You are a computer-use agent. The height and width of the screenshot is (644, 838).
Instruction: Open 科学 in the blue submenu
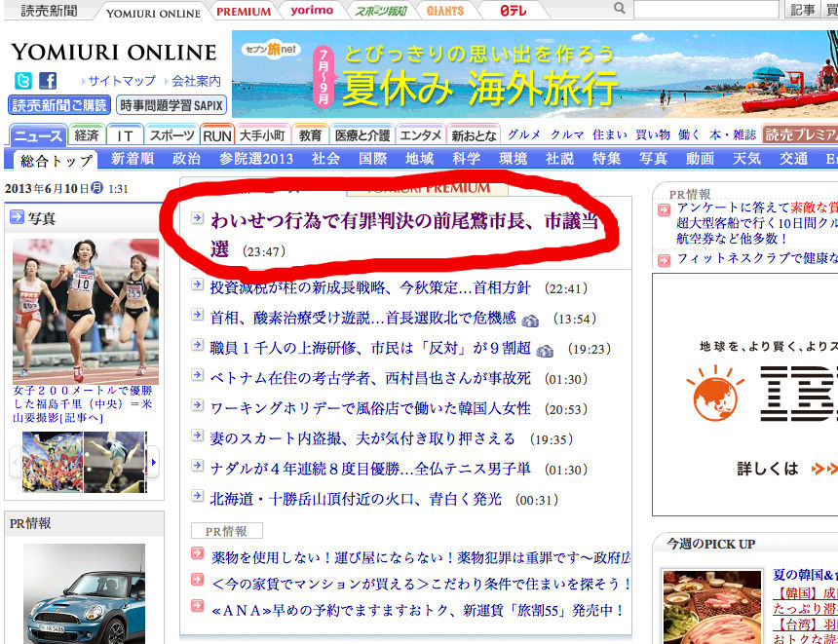coord(466,159)
